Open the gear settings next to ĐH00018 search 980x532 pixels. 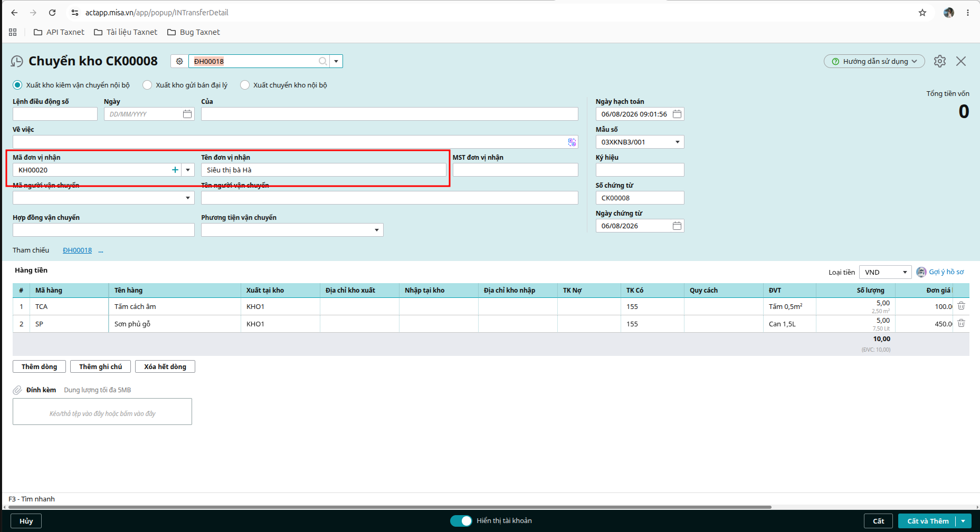click(x=179, y=61)
